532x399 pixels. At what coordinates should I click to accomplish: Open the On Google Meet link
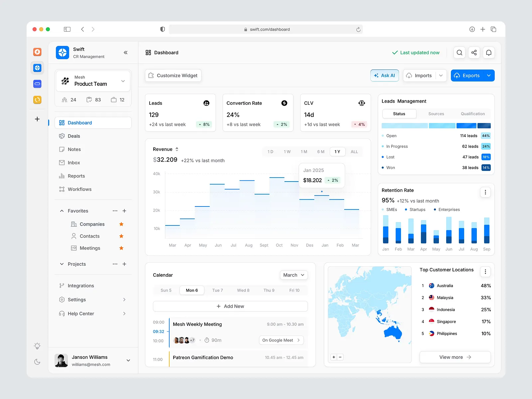(x=281, y=340)
